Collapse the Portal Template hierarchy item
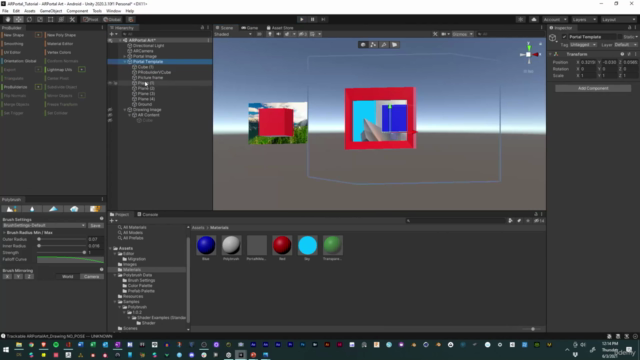 pos(125,62)
